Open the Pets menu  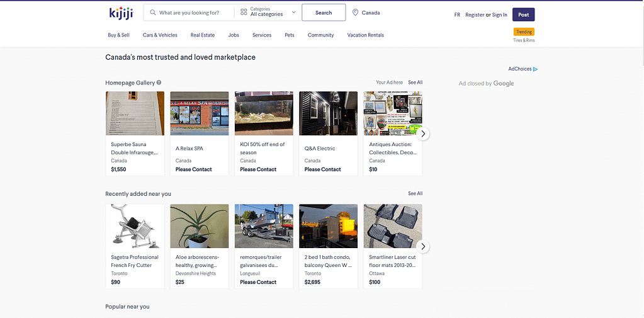point(290,35)
